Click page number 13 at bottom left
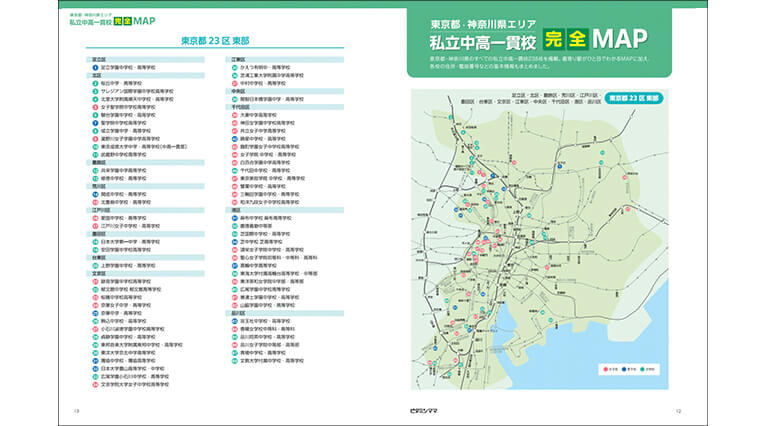 pyautogui.click(x=77, y=410)
